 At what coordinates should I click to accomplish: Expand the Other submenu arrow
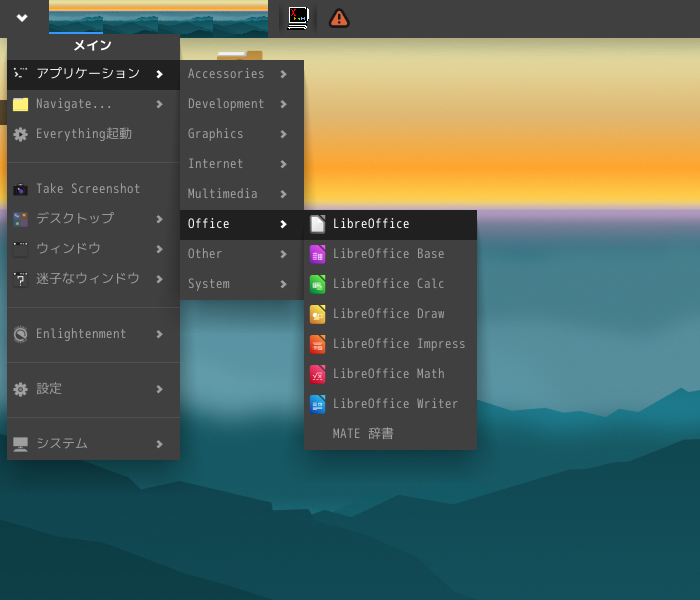[283, 254]
